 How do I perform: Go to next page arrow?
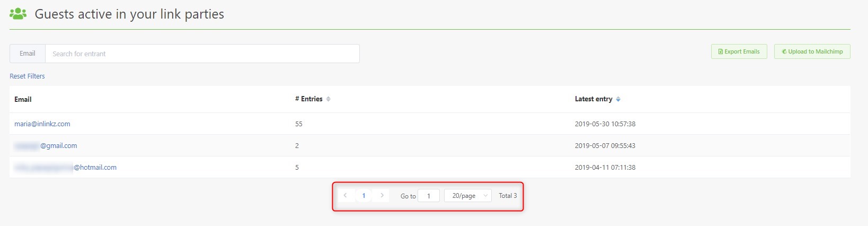coord(382,196)
